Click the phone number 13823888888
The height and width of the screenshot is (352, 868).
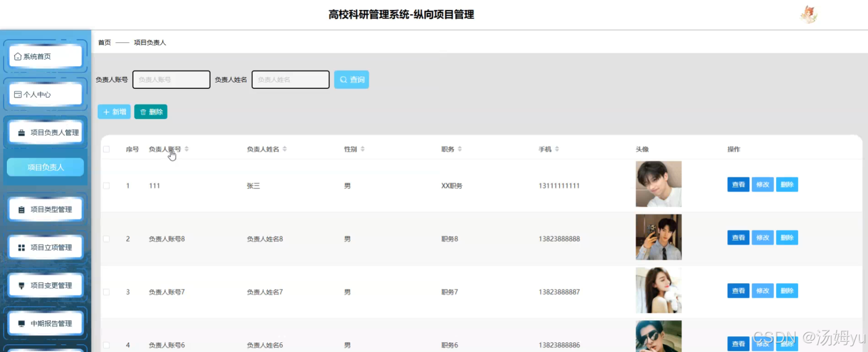click(559, 239)
